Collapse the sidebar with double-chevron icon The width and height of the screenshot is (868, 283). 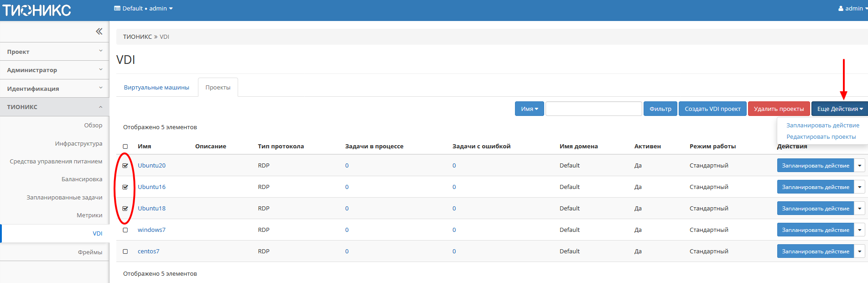click(x=99, y=31)
